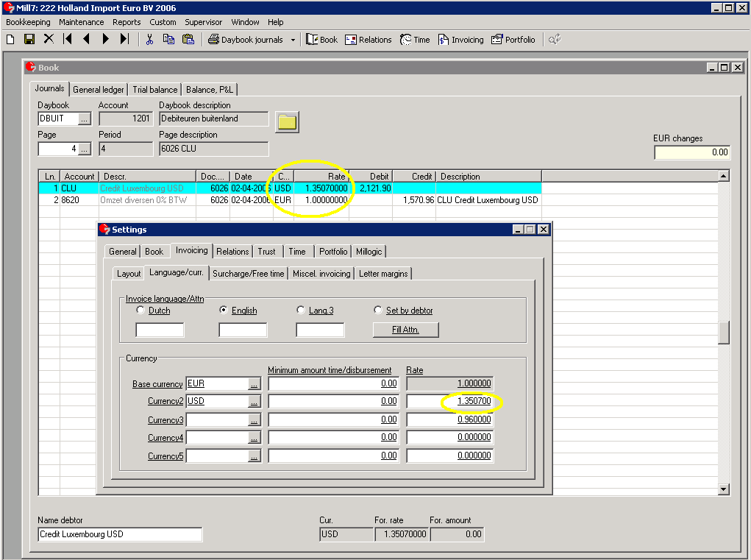Switch to the Balance, P&L tab
The height and width of the screenshot is (560, 751).
[210, 90]
